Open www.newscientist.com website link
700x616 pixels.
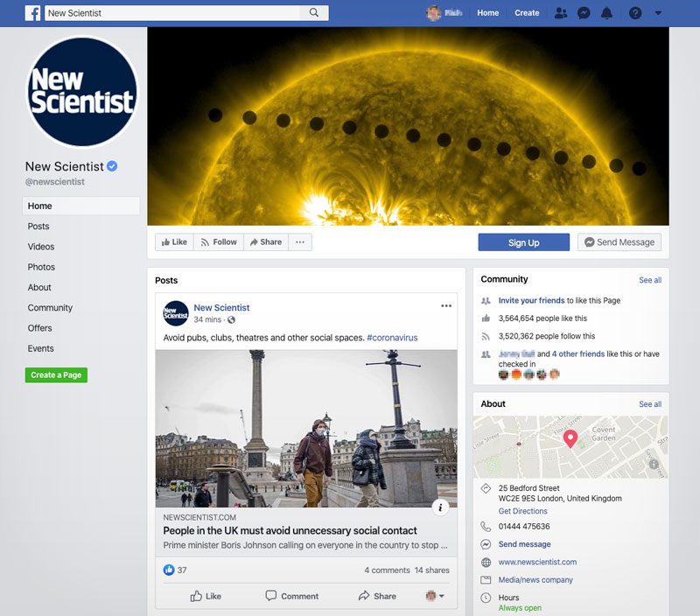[537, 562]
